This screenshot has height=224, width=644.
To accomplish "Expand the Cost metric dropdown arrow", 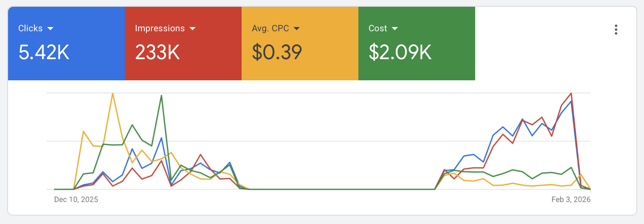I will [395, 29].
